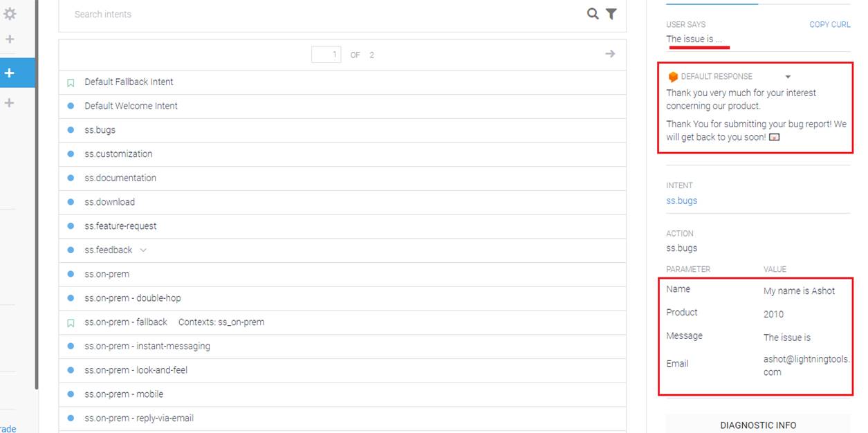Click the highlighted blue plus button in sidebar
This screenshot has width=868, height=433.
coord(10,73)
